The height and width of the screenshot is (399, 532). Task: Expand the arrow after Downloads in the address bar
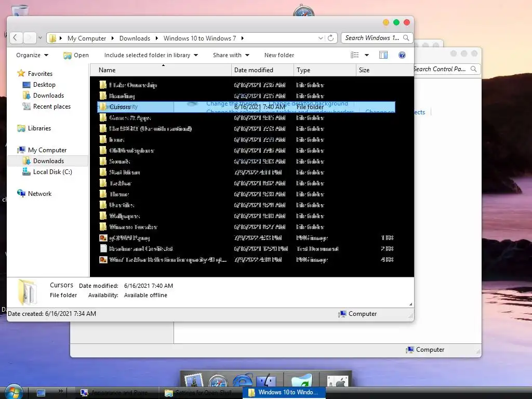pyautogui.click(x=157, y=38)
